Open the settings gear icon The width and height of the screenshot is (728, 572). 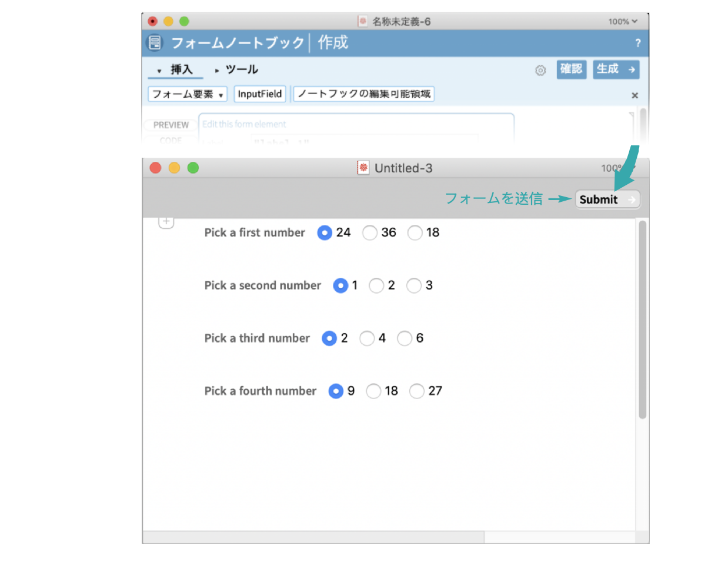tap(540, 71)
